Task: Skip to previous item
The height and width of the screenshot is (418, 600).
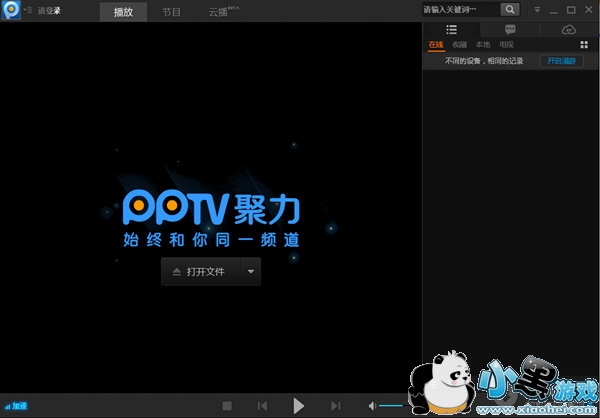Action: tap(262, 406)
